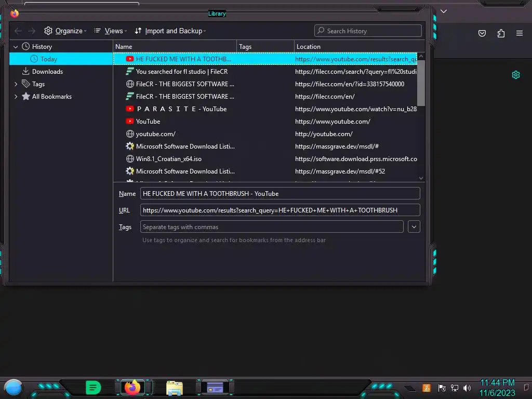Click the https://filecr.com/en/ location cell

(325, 97)
